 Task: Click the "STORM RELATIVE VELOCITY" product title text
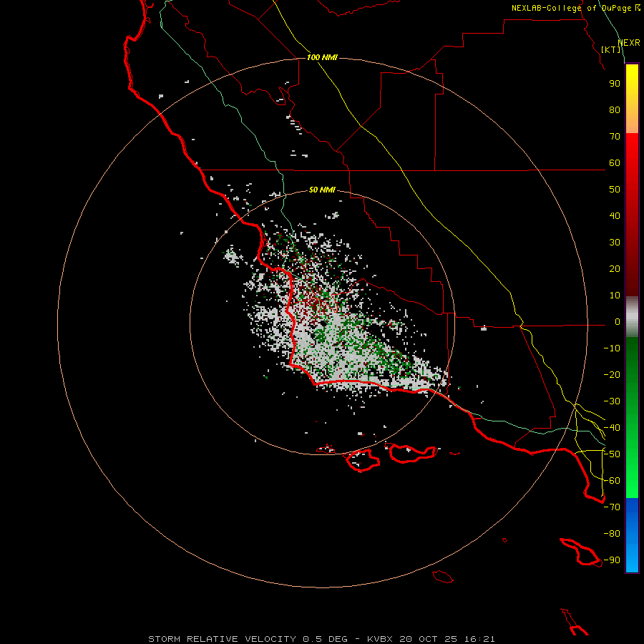222,639
